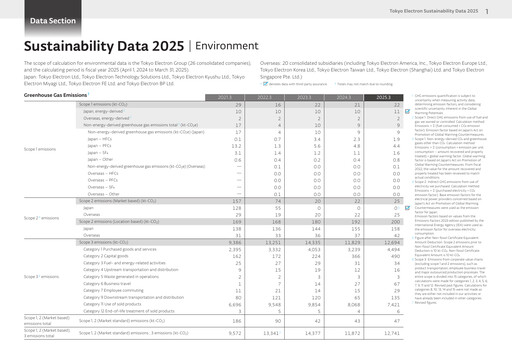Screen dimensions: 512x362
Task: Click 'Category 9 Downstream transportation and distribution'
Action: click(x=133, y=297)
